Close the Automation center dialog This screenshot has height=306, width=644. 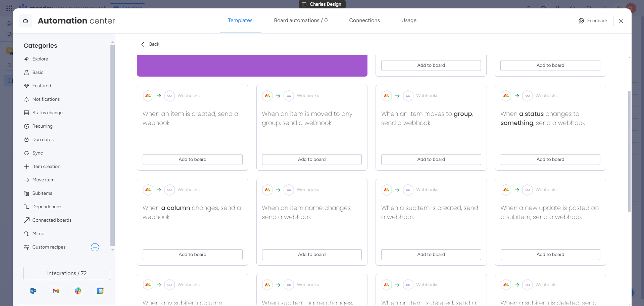click(621, 21)
